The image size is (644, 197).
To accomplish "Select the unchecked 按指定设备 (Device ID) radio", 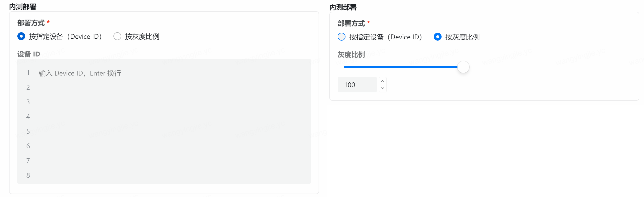I will coord(341,37).
